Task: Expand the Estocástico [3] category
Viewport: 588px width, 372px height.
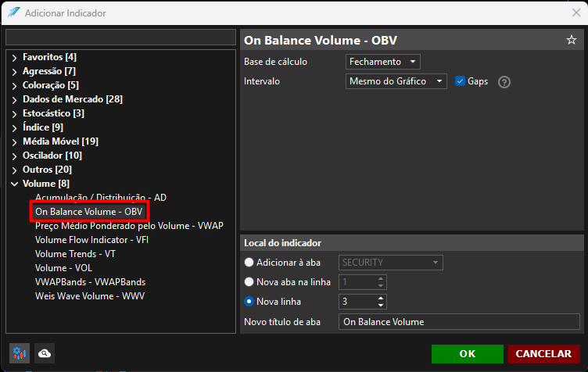Action: pos(15,114)
